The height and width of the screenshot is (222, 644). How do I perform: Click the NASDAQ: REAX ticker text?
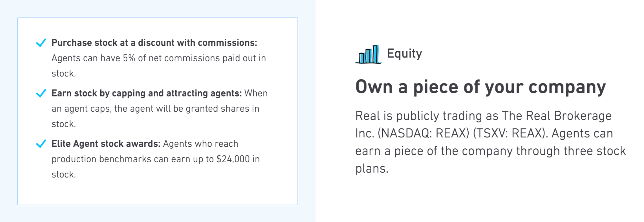click(x=423, y=133)
